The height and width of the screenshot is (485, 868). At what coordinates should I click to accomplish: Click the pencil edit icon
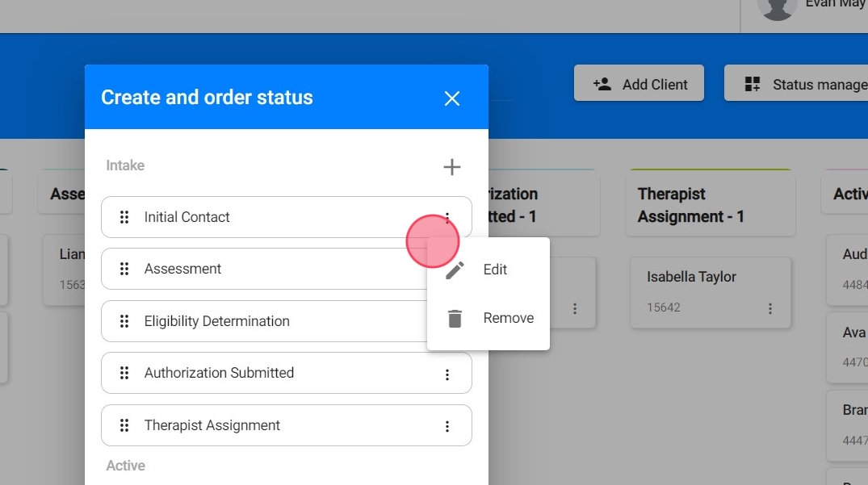455,270
